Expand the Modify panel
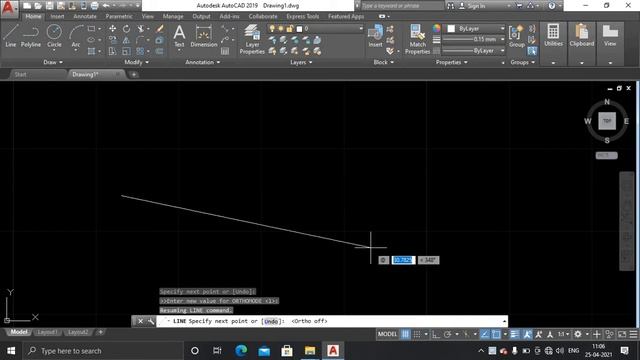Screen dimensions: 640x360 (x=136, y=62)
